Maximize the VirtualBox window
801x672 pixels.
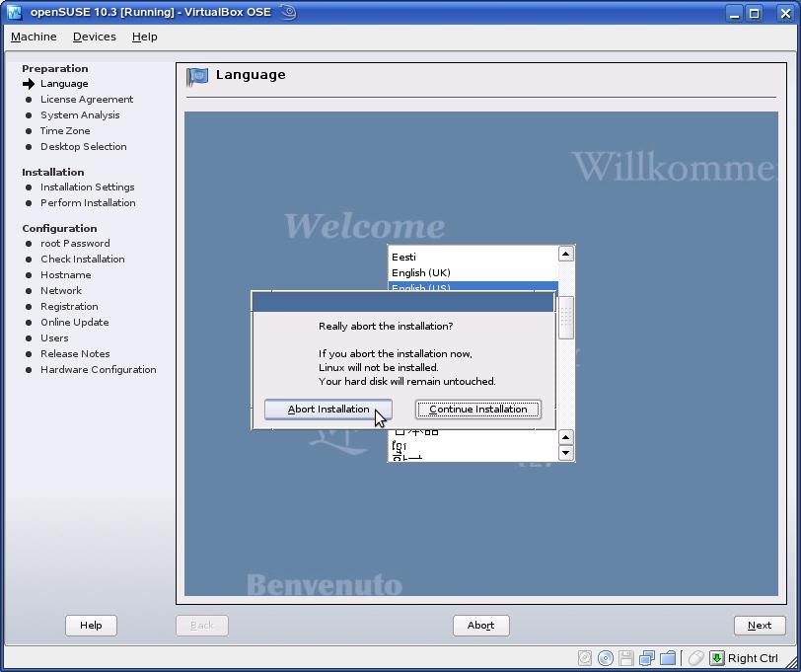(x=754, y=13)
